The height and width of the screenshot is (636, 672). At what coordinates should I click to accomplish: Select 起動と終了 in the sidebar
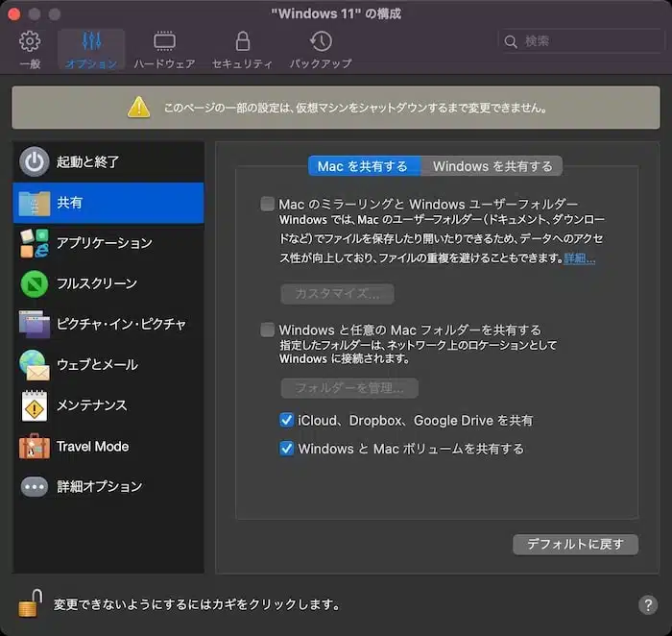pos(108,161)
